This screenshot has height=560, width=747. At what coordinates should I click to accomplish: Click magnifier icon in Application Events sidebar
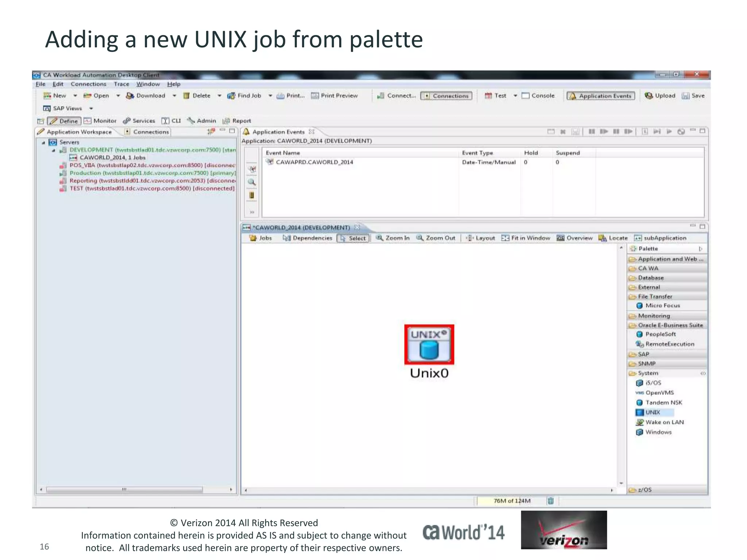pos(252,182)
